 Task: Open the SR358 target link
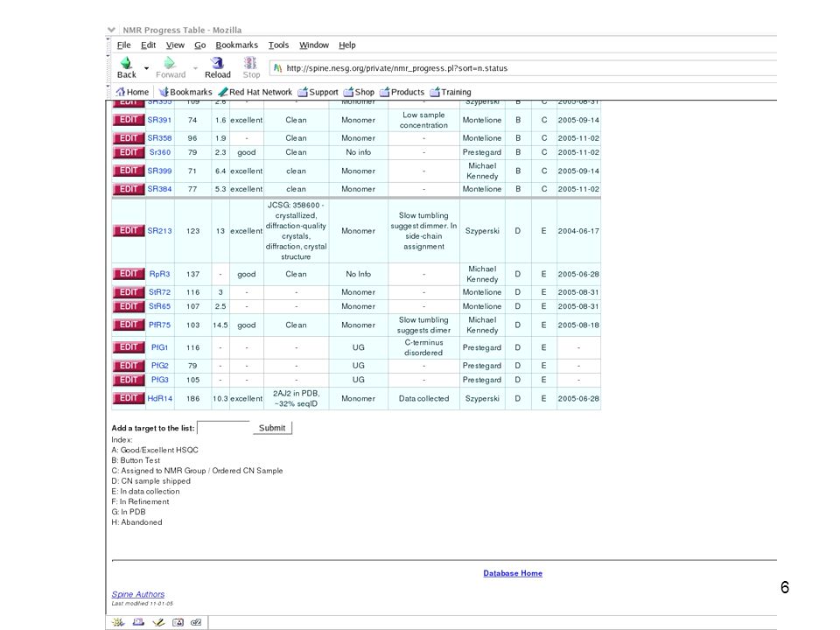159,138
